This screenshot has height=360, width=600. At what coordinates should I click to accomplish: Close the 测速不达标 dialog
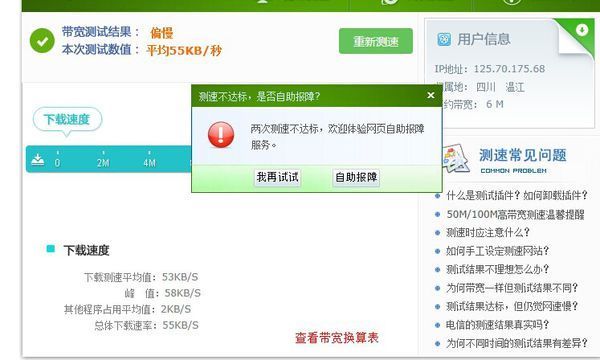430,95
